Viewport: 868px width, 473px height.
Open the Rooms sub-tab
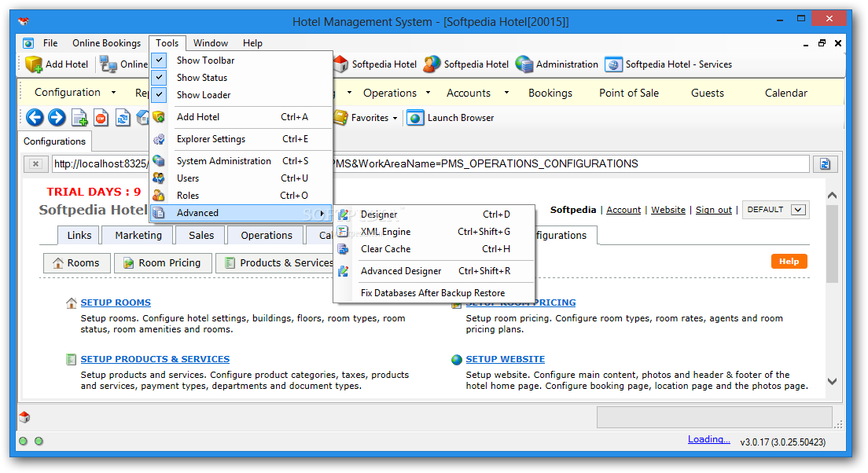[76, 262]
